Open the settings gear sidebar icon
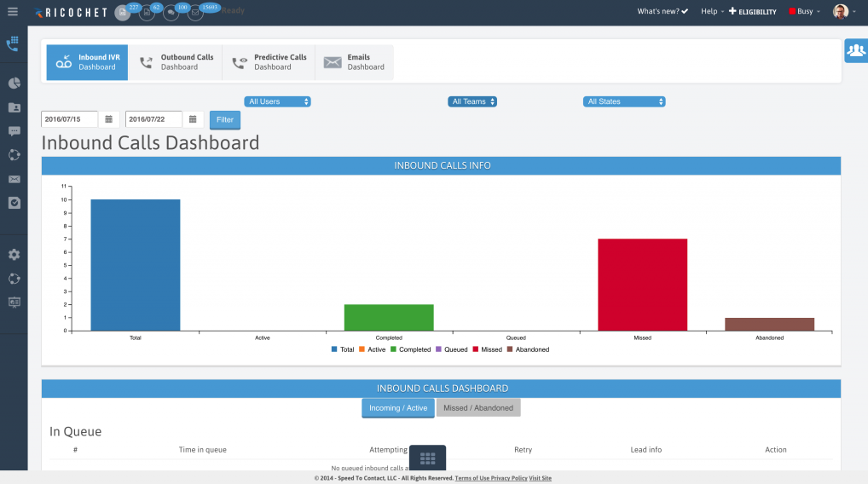Viewport: 868px width, 484px height. point(14,255)
